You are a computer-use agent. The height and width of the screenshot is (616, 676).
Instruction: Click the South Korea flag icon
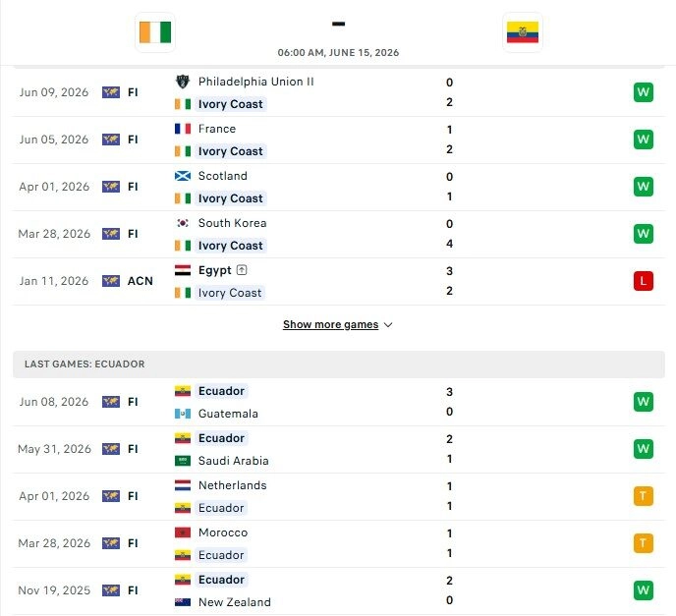click(x=183, y=223)
